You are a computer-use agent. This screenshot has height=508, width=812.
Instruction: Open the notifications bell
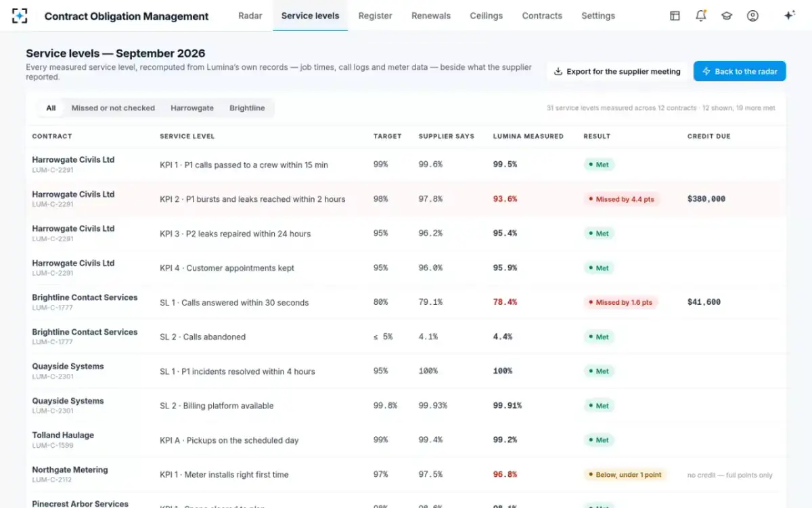pyautogui.click(x=700, y=16)
